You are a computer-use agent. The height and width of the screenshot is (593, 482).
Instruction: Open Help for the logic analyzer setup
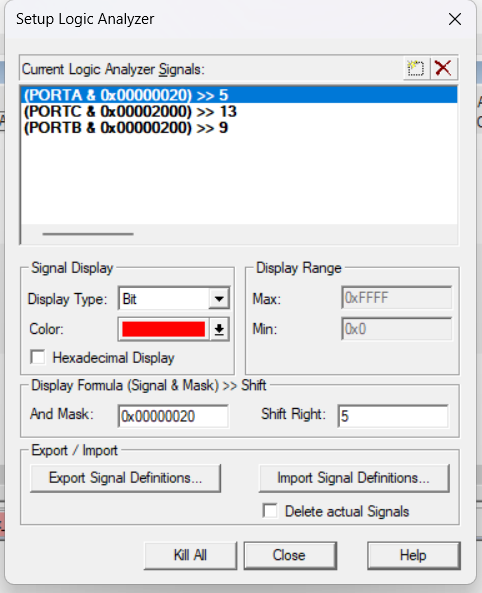click(414, 555)
